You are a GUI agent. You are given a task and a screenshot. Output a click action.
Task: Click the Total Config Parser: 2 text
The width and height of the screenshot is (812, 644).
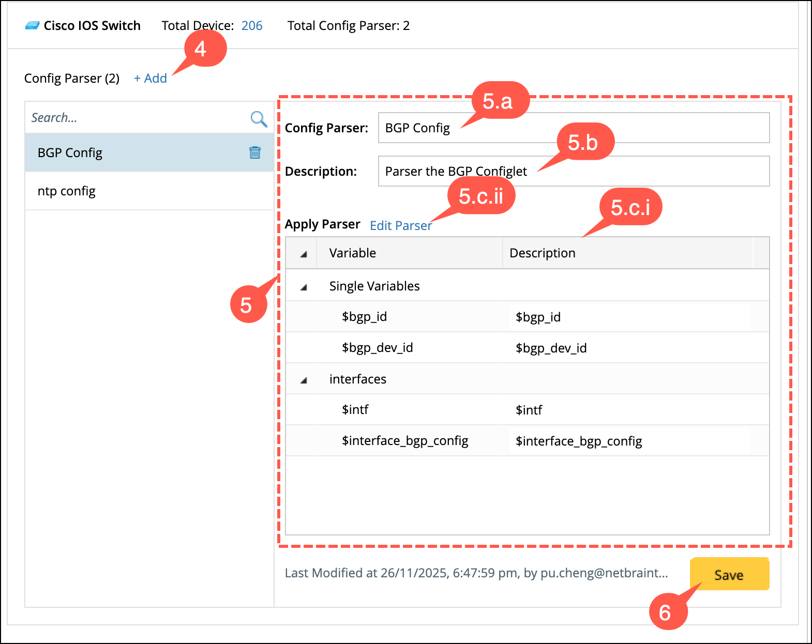(x=349, y=25)
